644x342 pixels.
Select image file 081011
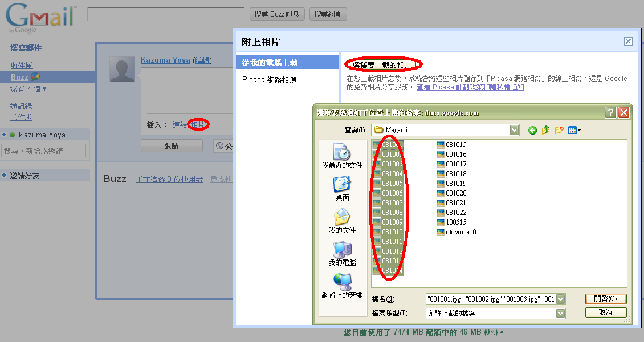[x=388, y=242]
